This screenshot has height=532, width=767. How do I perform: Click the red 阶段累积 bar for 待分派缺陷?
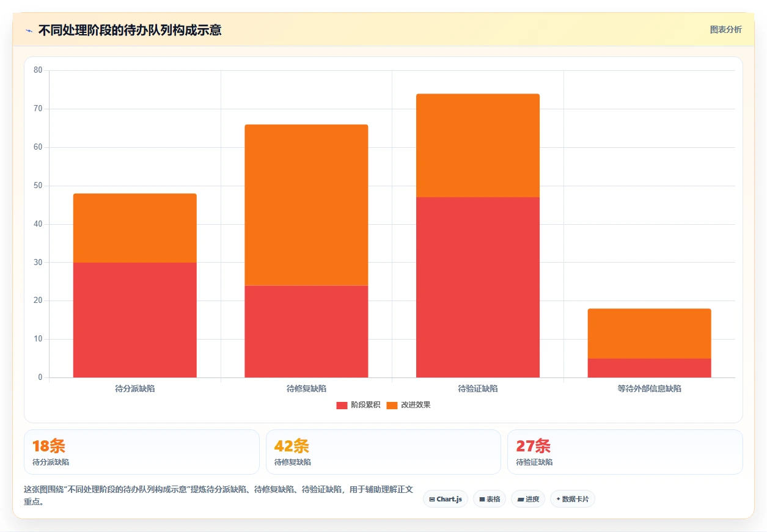tap(135, 320)
